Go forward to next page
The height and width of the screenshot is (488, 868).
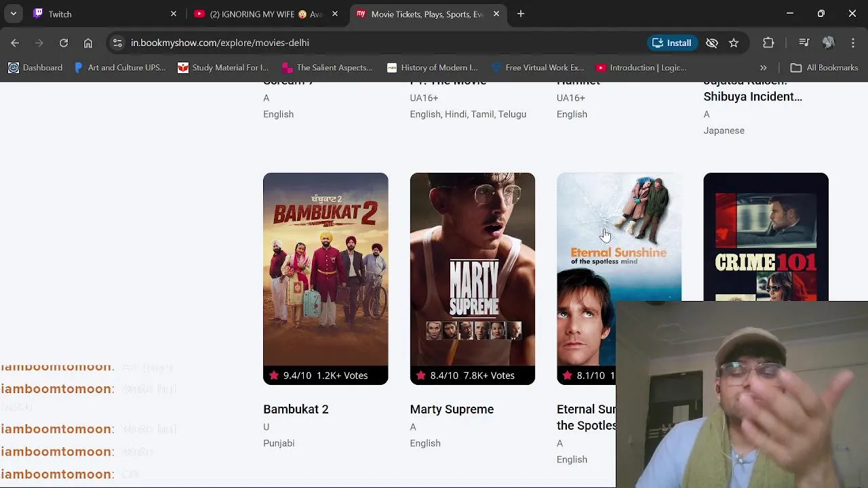pos(39,43)
